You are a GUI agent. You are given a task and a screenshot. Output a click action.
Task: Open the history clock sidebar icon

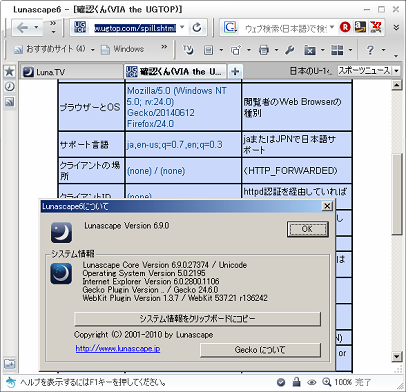coord(9,86)
